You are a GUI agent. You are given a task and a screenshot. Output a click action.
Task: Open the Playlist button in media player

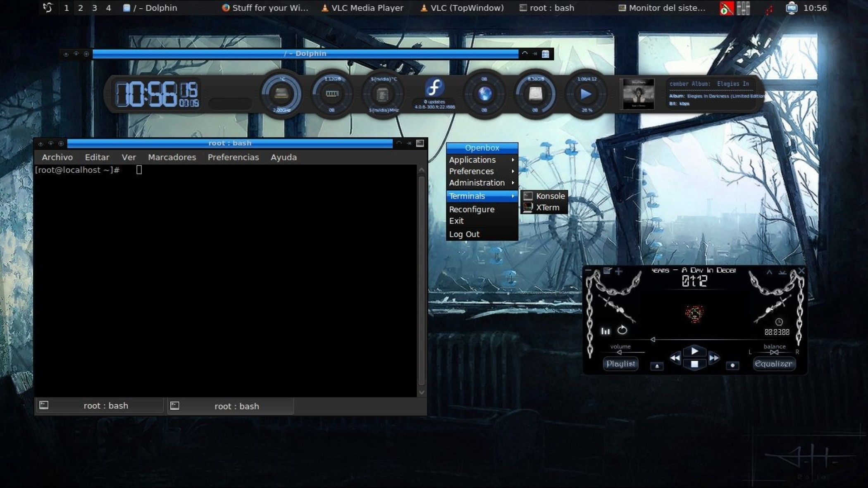[620, 364]
